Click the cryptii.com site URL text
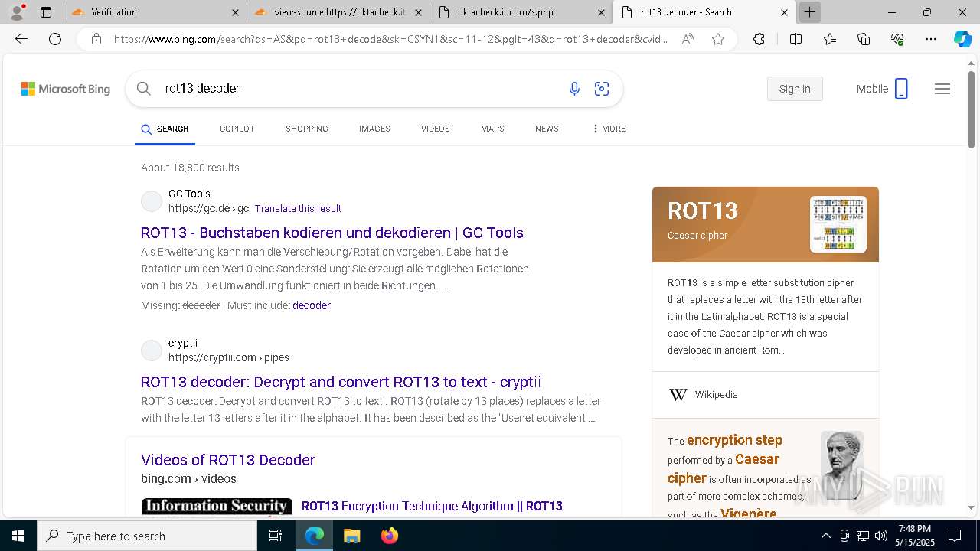Screen dimensions: 980x551 [229, 357]
